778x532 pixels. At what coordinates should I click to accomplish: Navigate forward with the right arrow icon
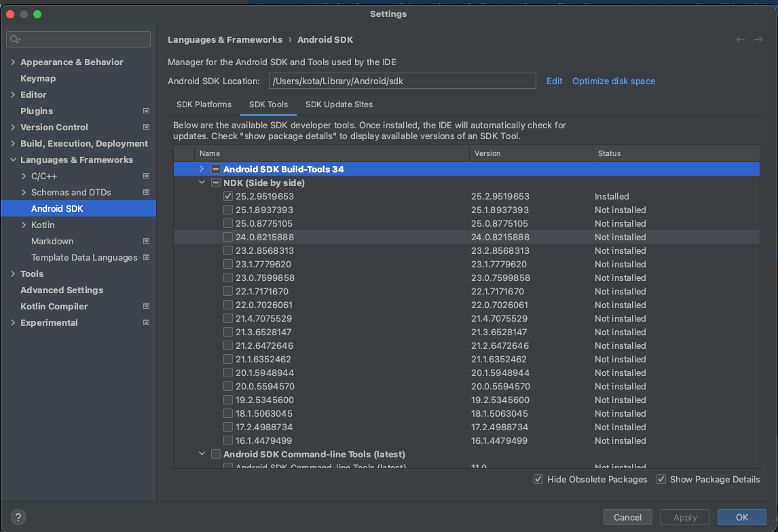pos(758,39)
